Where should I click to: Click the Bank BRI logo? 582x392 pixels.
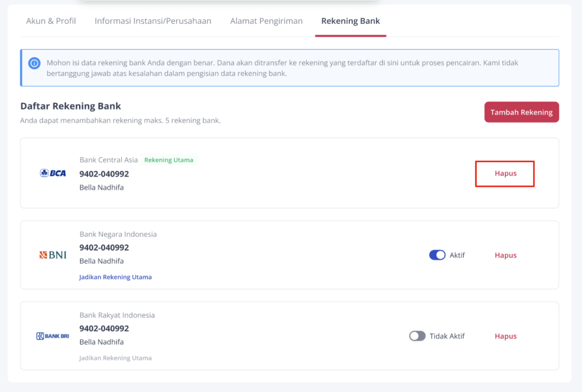(53, 336)
